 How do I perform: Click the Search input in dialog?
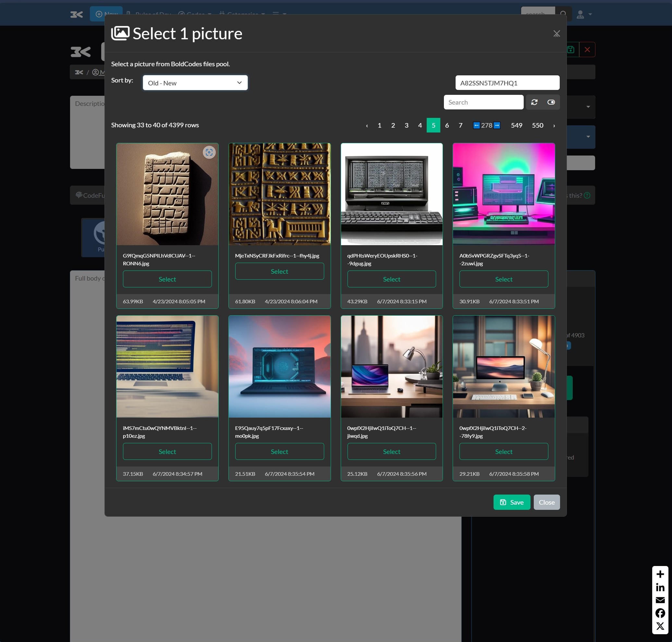483,102
